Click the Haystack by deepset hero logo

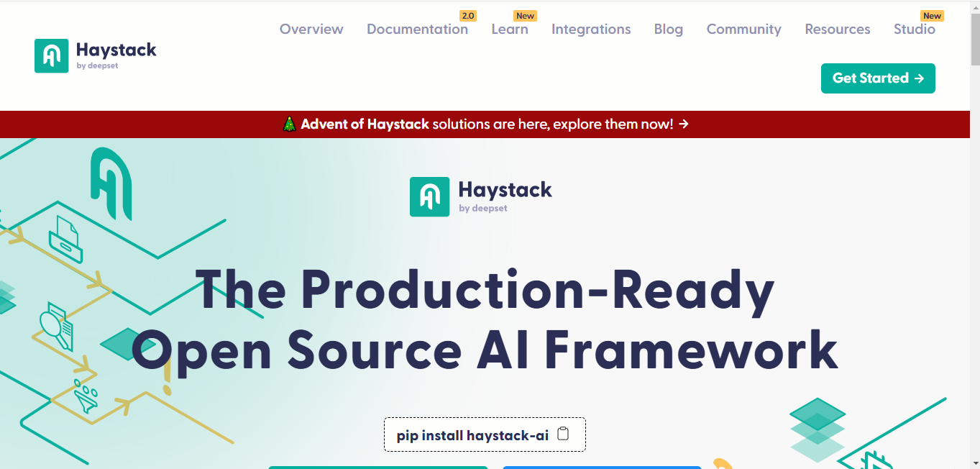coord(481,197)
